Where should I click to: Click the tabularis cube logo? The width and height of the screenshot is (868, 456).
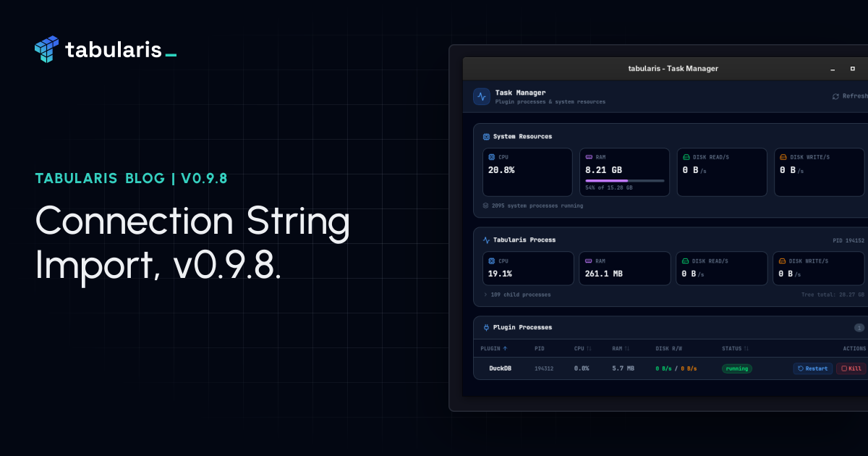pos(46,49)
